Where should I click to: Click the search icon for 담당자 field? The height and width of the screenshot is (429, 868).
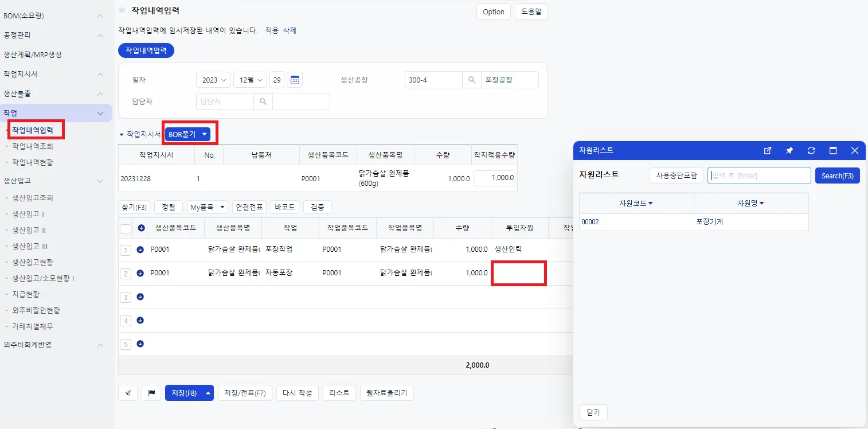[x=263, y=102]
